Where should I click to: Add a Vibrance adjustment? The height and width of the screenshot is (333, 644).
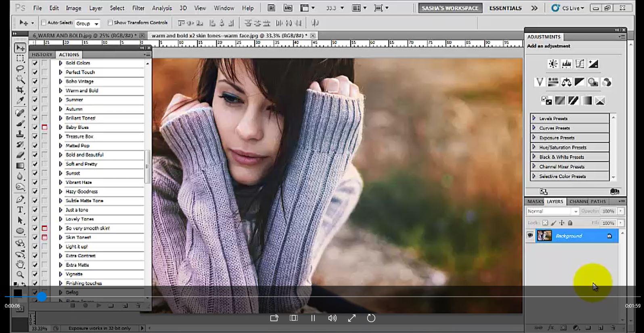tap(539, 82)
